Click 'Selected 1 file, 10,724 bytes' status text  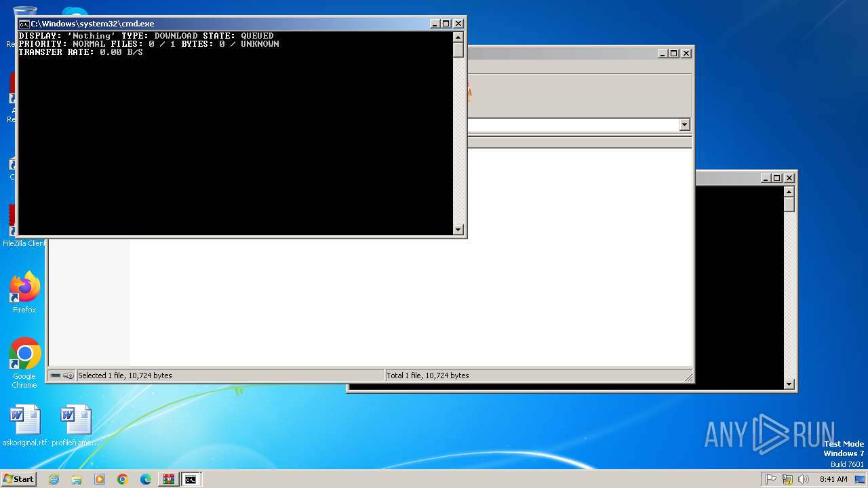pyautogui.click(x=125, y=375)
